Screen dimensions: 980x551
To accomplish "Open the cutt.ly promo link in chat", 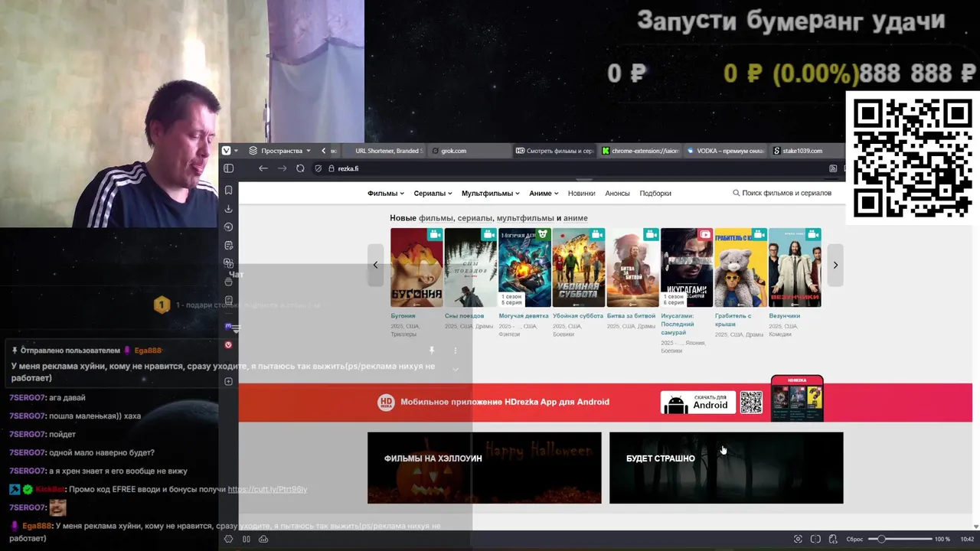I will point(267,490).
